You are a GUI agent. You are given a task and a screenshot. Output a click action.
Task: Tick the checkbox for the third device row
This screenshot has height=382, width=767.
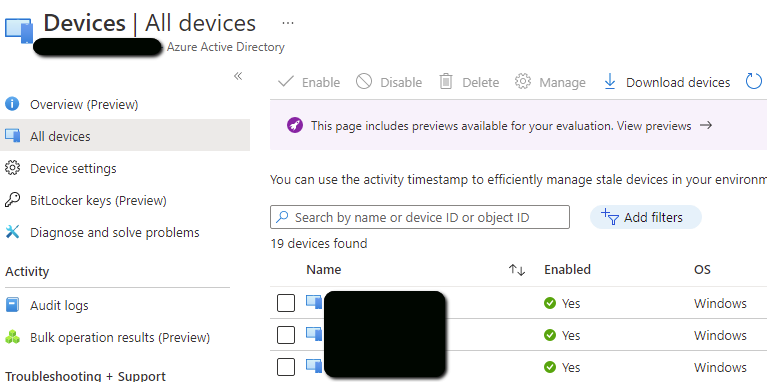point(286,367)
